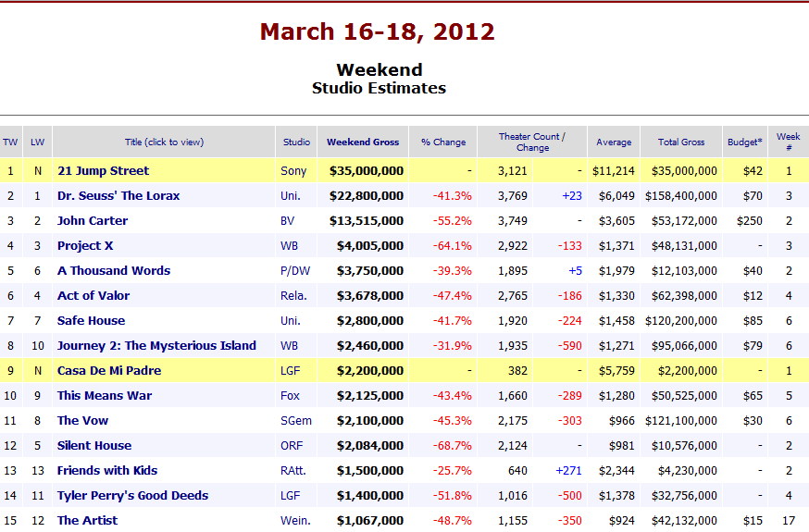This screenshot has height=532, width=809.
Task: Open the Casa De Mi Padre link
Action: click(x=109, y=371)
